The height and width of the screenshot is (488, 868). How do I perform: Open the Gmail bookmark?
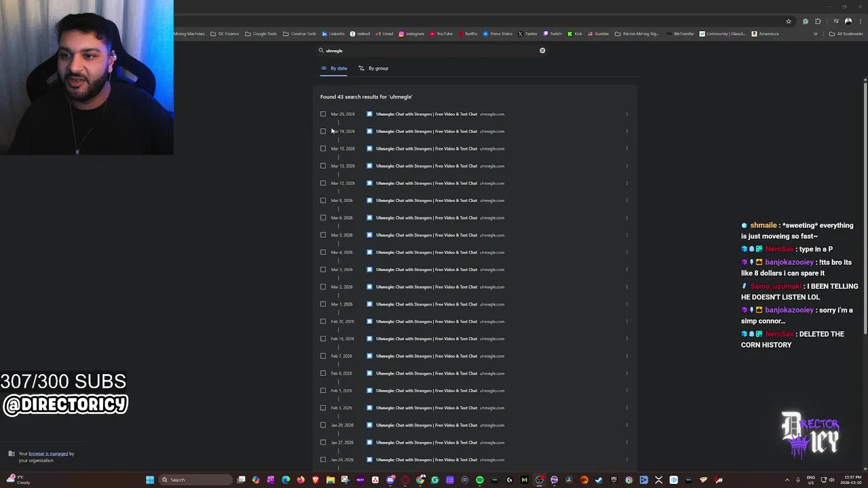click(x=384, y=34)
